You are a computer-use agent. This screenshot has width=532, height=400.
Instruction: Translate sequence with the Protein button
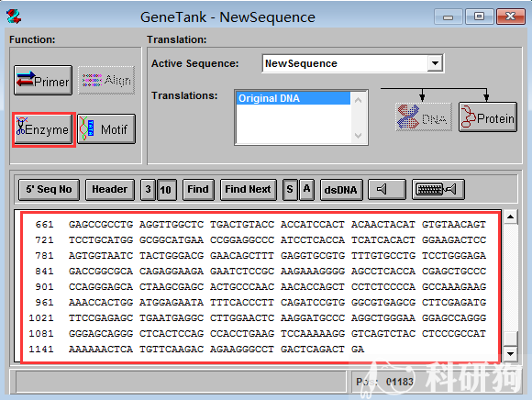(x=488, y=117)
